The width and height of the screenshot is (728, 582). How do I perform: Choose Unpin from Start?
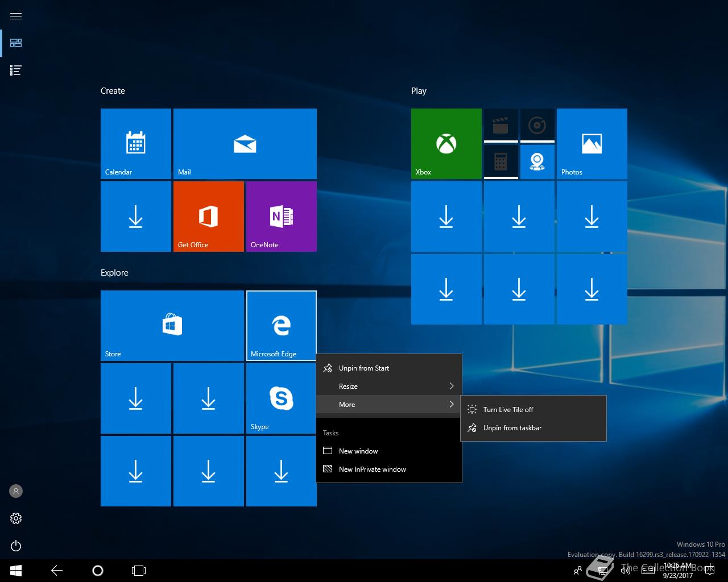click(389, 368)
